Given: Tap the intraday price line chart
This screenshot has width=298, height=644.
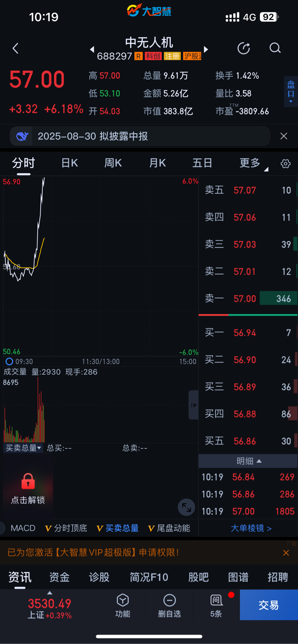Looking at the screenshot, I should coord(100,266).
